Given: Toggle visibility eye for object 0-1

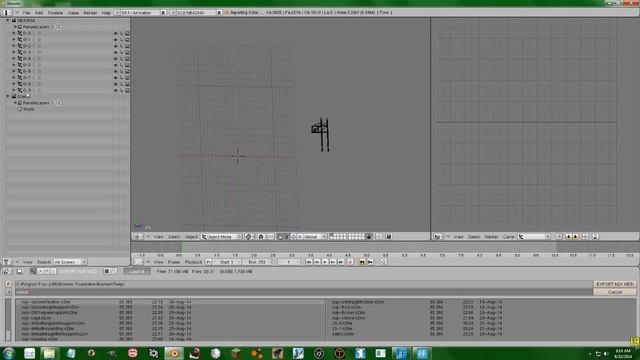Looking at the screenshot, I should [116, 40].
